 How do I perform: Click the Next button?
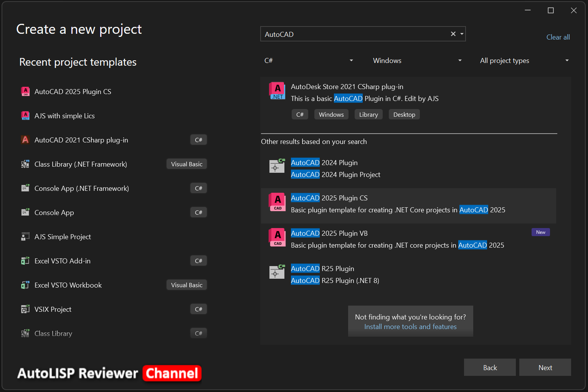point(545,367)
